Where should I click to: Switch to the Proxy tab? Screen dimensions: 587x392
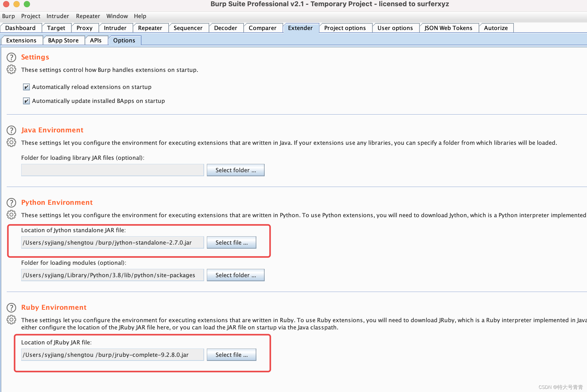coord(85,28)
